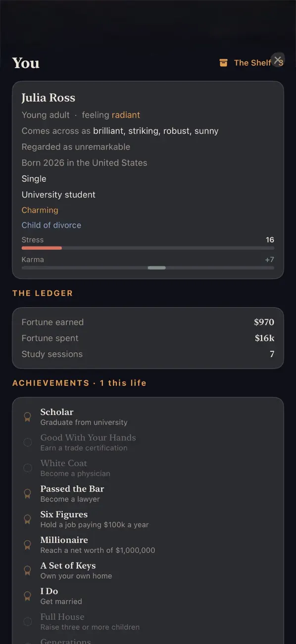The image size is (296, 644).
Task: Select the Study sessions ledger row
Action: tap(148, 354)
